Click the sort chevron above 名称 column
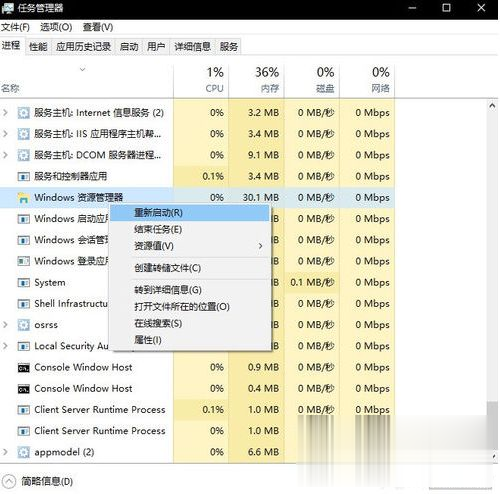500x494 pixels. (x=83, y=69)
